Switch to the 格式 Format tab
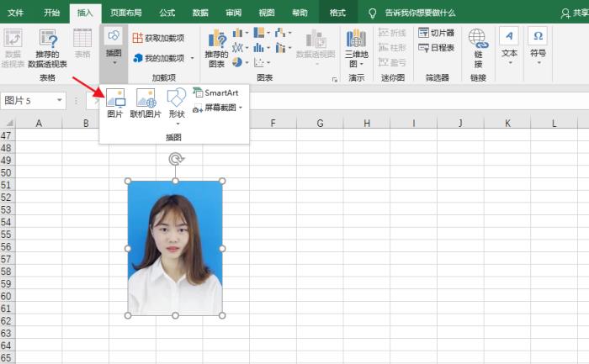The height and width of the screenshot is (364, 589). tap(337, 13)
